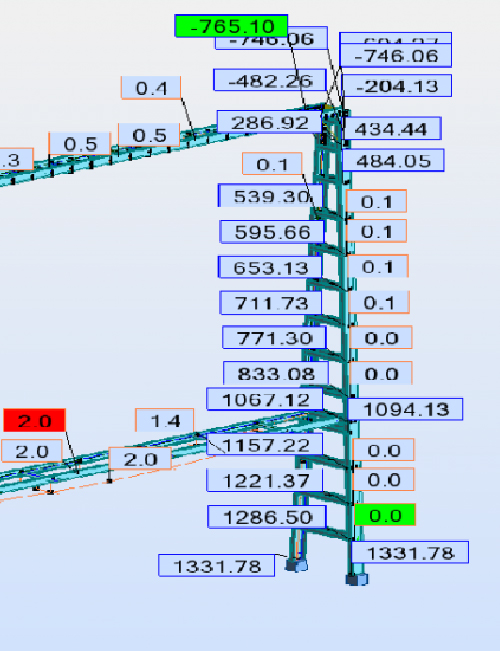The height and width of the screenshot is (651, 500).
Task: Select the 595.66 force label
Action: [272, 232]
